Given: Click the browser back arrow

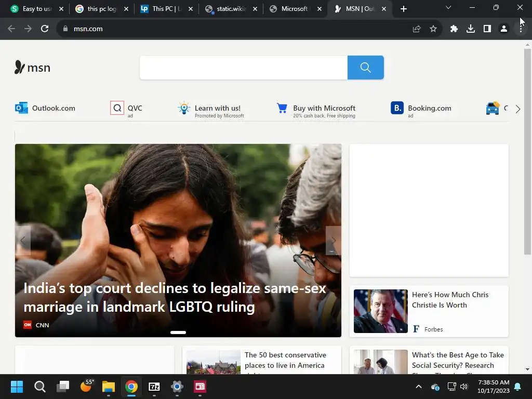Looking at the screenshot, I should [x=11, y=29].
